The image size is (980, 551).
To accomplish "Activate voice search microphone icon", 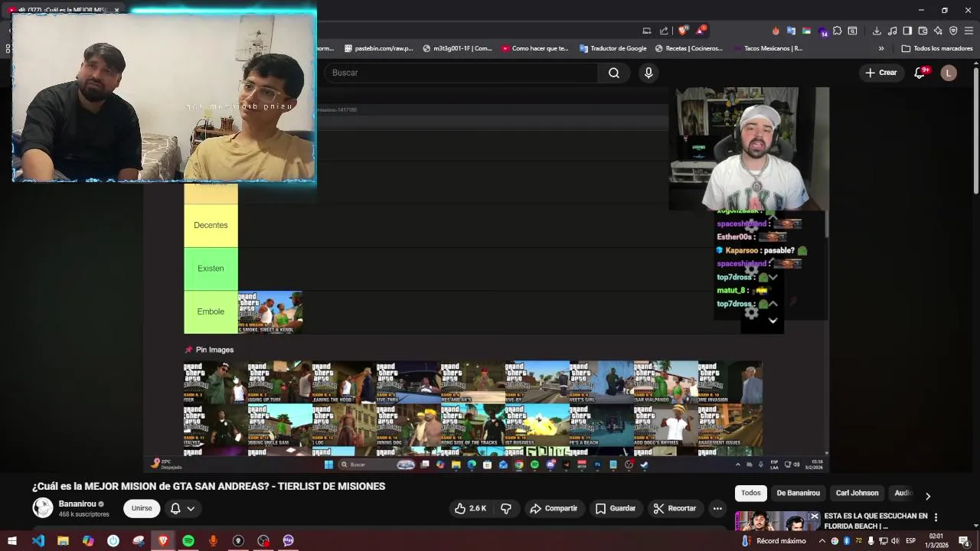I will coord(648,73).
